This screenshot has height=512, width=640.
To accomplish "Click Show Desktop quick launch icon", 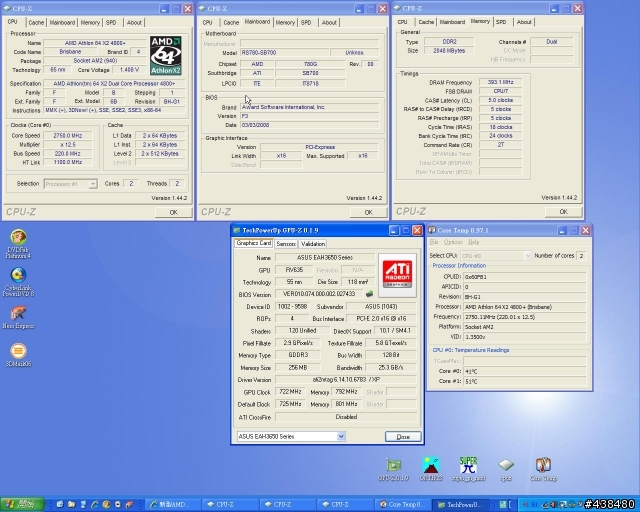I will tap(60, 505).
